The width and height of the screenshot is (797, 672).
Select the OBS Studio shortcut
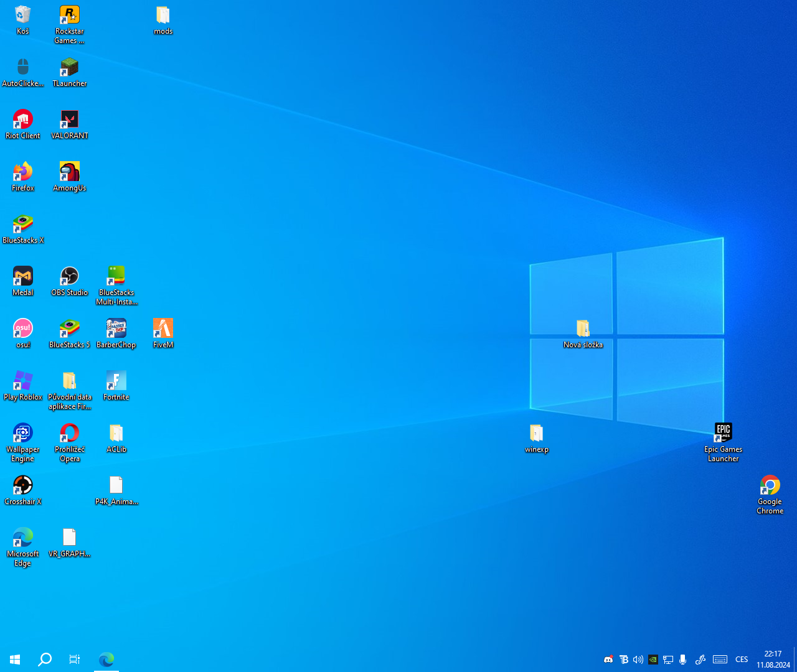coord(70,281)
